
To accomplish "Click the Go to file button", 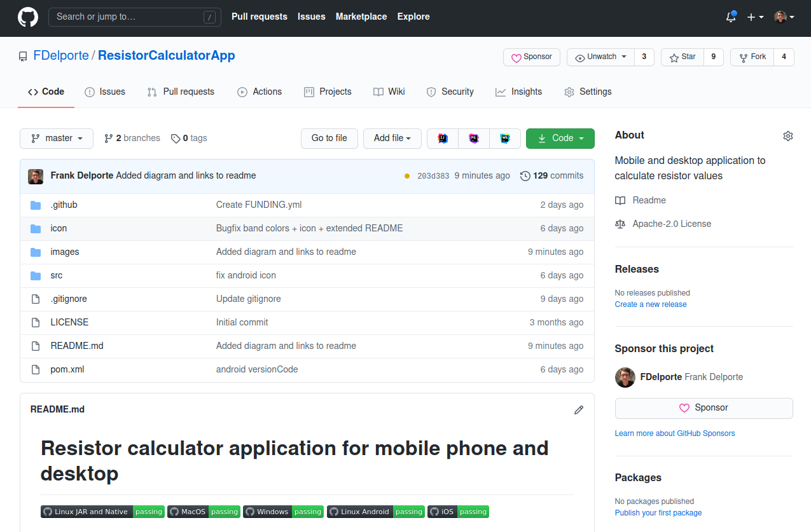I will click(329, 139).
